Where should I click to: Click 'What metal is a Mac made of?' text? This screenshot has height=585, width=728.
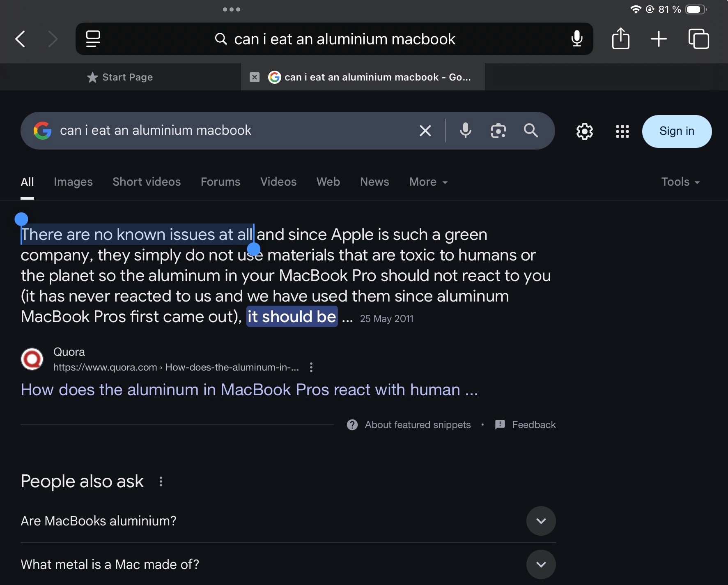coord(110,564)
